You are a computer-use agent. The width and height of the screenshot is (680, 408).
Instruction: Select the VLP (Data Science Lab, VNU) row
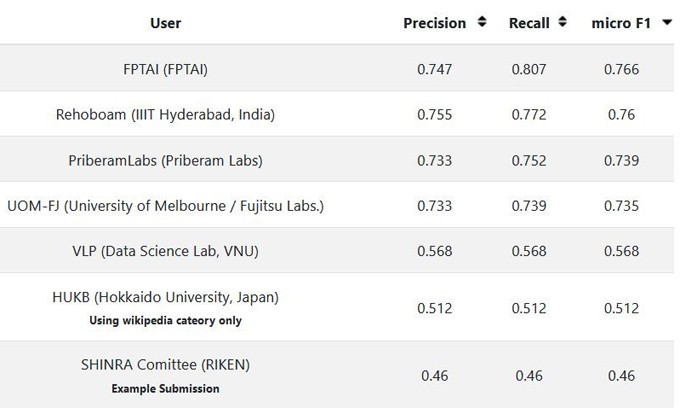click(166, 251)
